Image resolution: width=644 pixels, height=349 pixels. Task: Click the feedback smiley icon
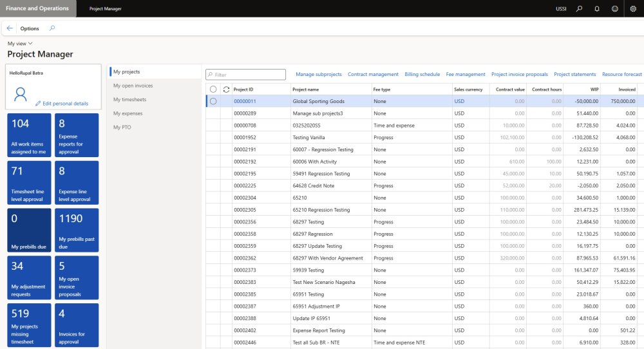click(614, 8)
